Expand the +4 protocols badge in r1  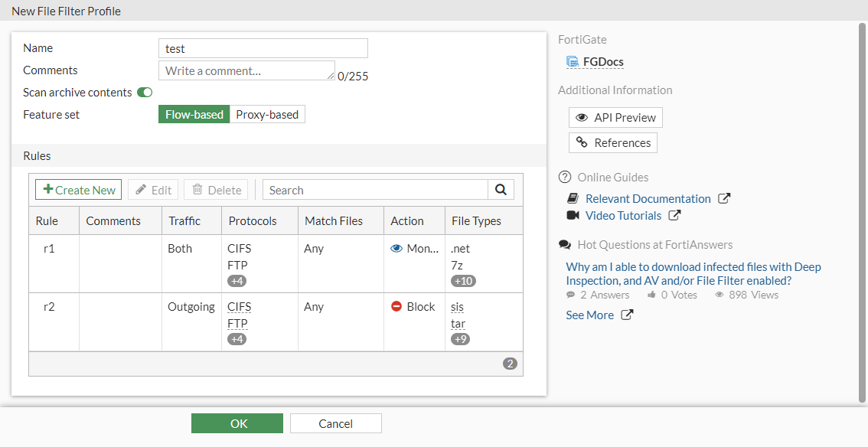[x=237, y=281]
